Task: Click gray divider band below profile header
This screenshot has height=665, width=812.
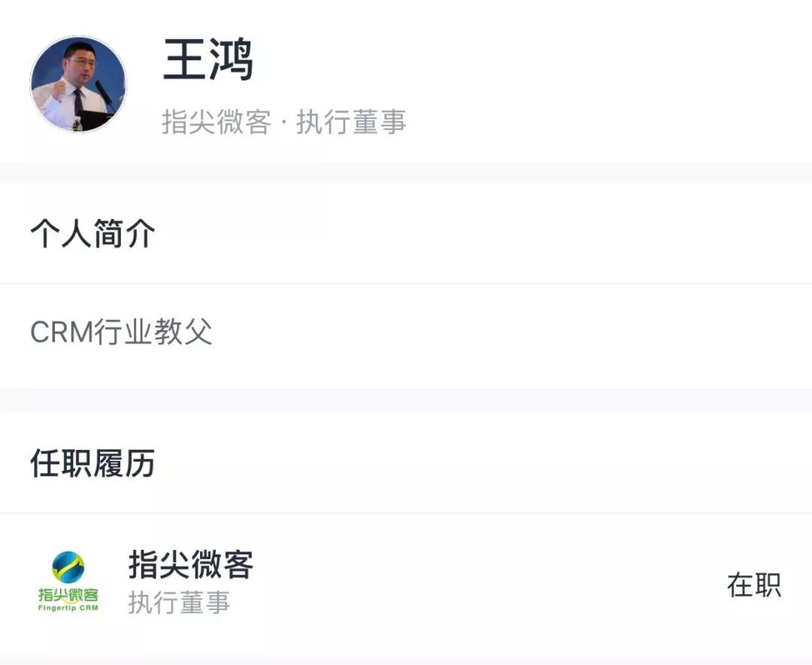Action: tap(406, 172)
